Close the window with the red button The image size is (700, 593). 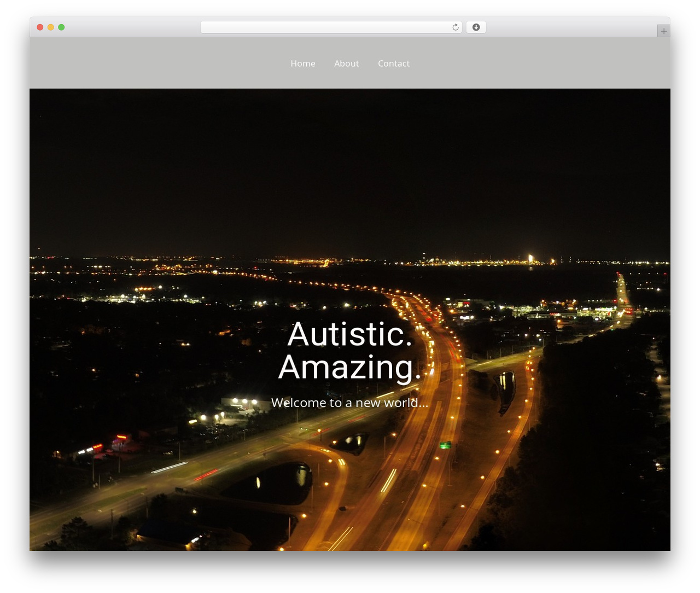[40, 27]
